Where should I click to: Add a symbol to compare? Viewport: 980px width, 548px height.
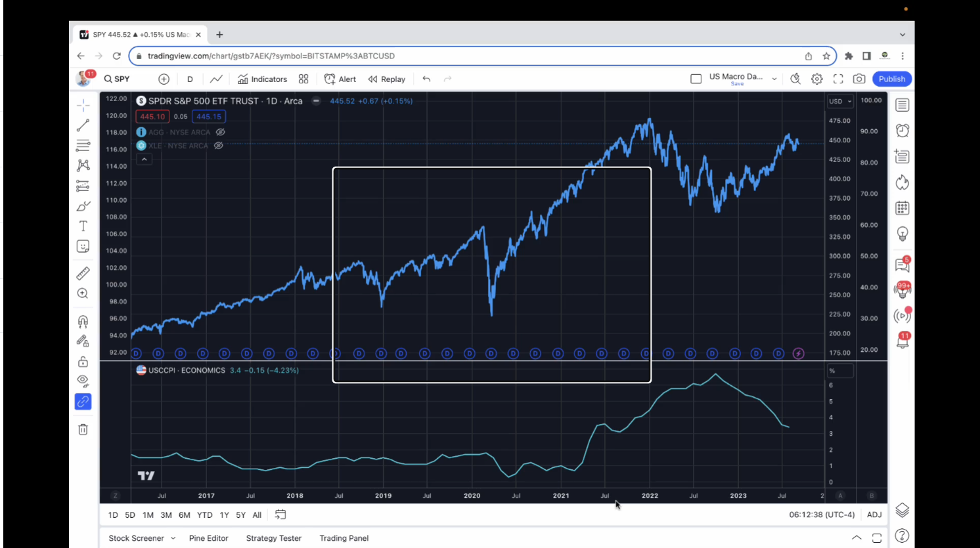point(164,79)
